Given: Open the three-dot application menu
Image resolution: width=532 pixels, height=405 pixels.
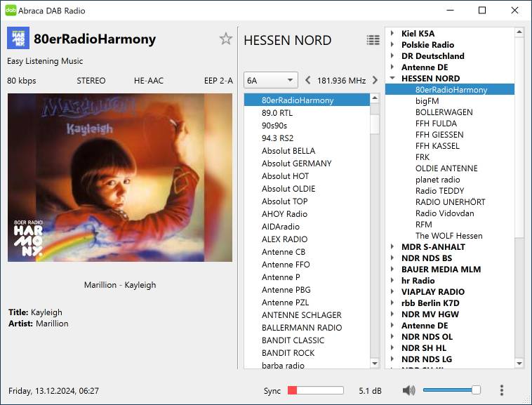Looking at the screenshot, I should [x=501, y=390].
